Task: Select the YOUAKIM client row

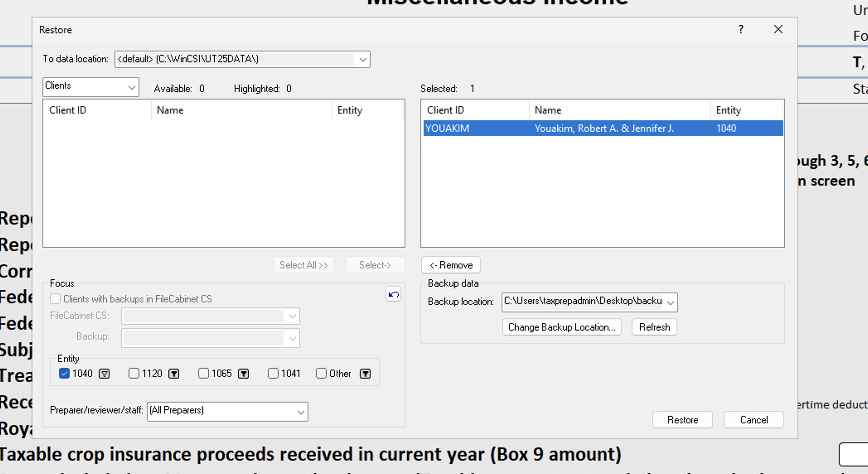Action: 603,128
